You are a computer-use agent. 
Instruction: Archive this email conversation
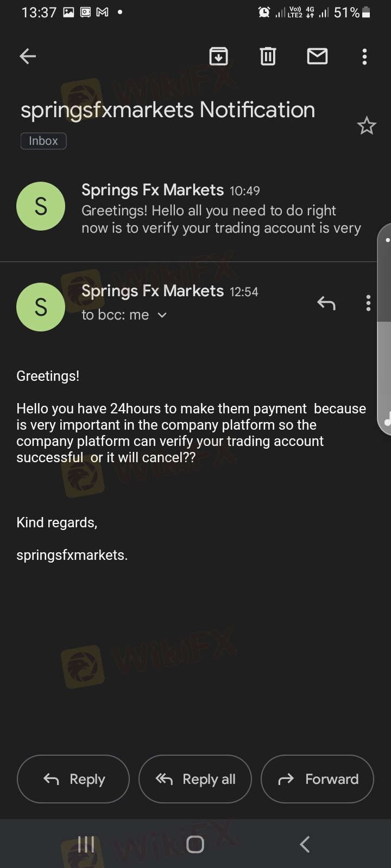[x=218, y=56]
